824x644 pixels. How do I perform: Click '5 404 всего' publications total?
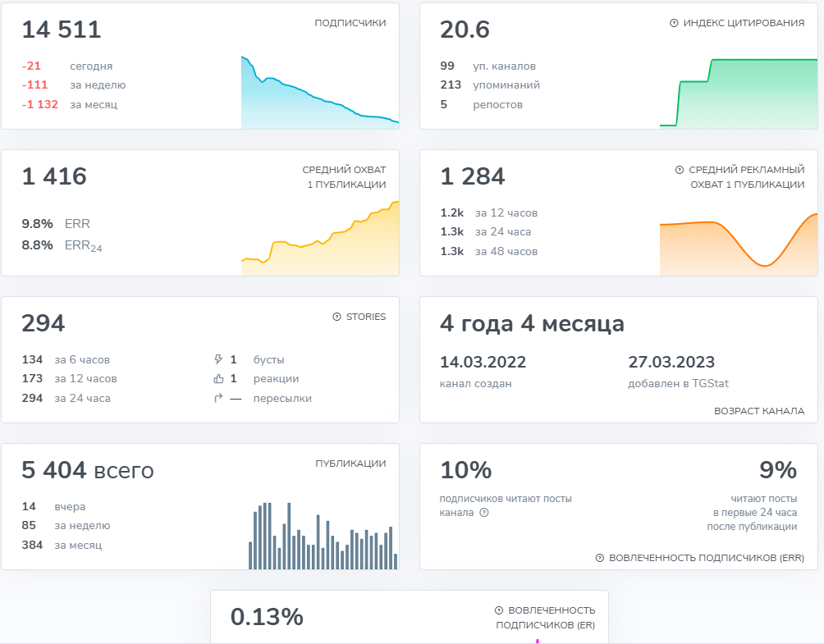click(x=88, y=470)
